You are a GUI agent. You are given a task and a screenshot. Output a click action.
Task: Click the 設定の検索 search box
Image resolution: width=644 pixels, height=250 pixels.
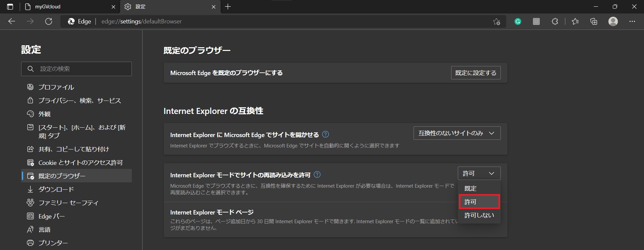(76, 69)
